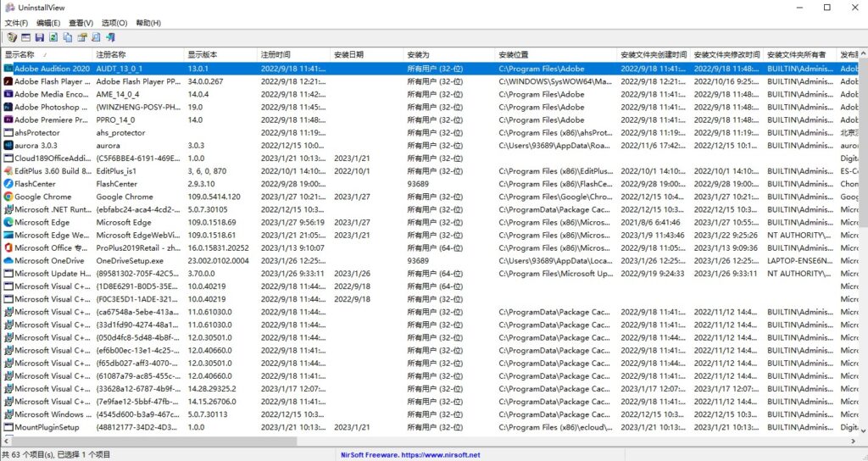Click the MountPluginSetup row icon
Image resolution: width=868 pixels, height=461 pixels.
[8, 427]
